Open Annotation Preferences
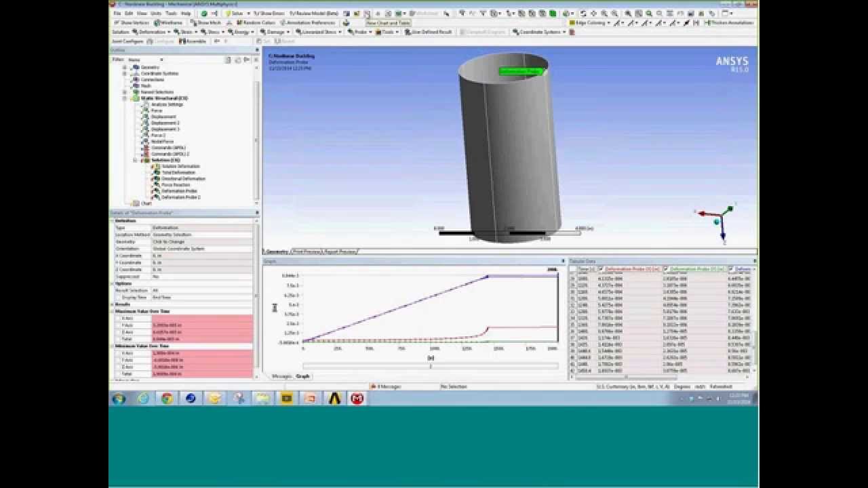 pos(308,22)
